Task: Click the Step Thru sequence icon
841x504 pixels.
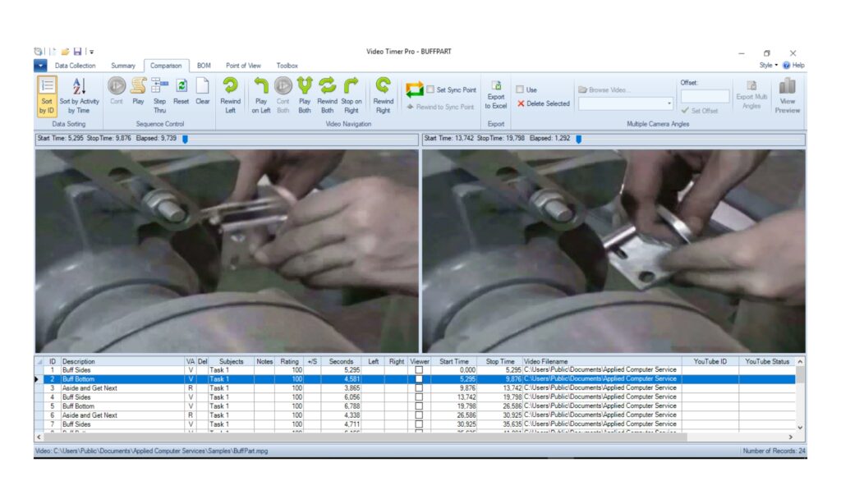Action: [x=159, y=94]
